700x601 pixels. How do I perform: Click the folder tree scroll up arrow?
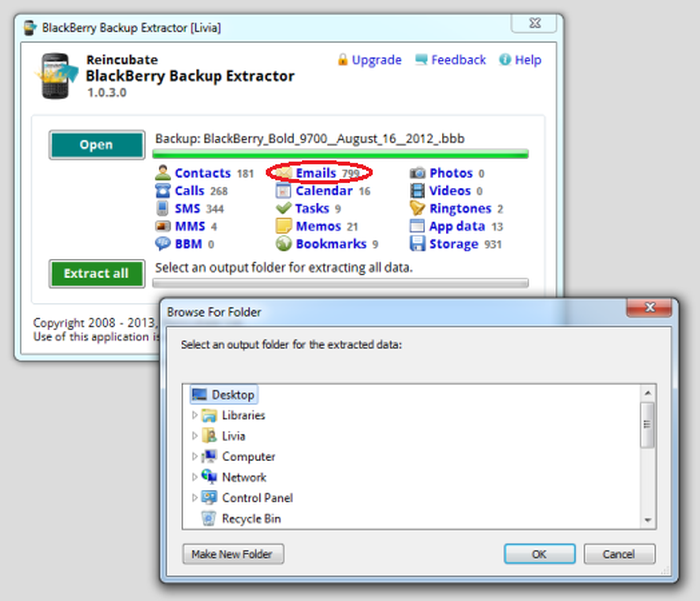click(x=648, y=393)
